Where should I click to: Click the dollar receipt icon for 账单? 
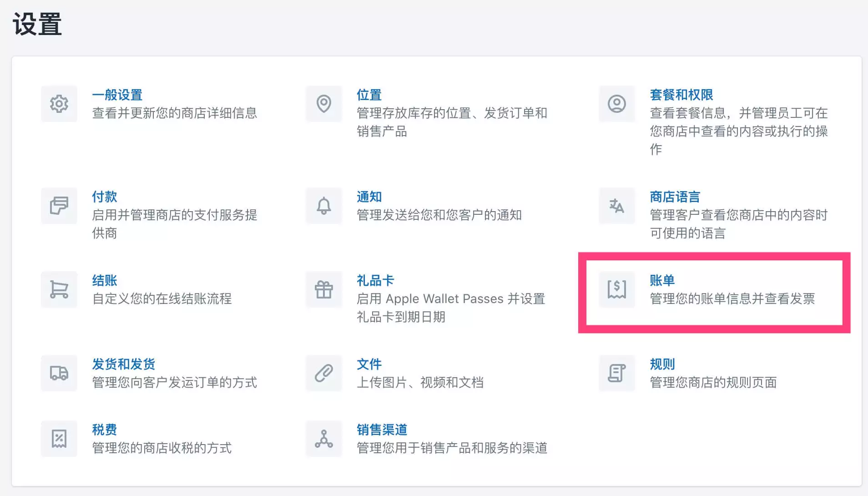click(x=617, y=289)
